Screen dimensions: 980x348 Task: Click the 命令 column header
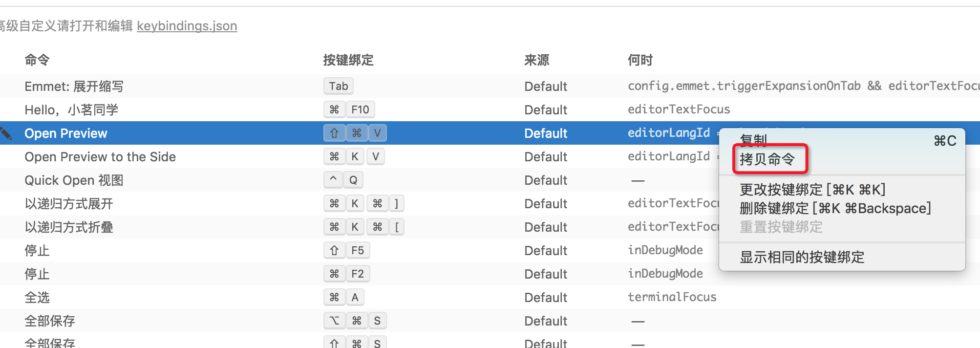(37, 60)
